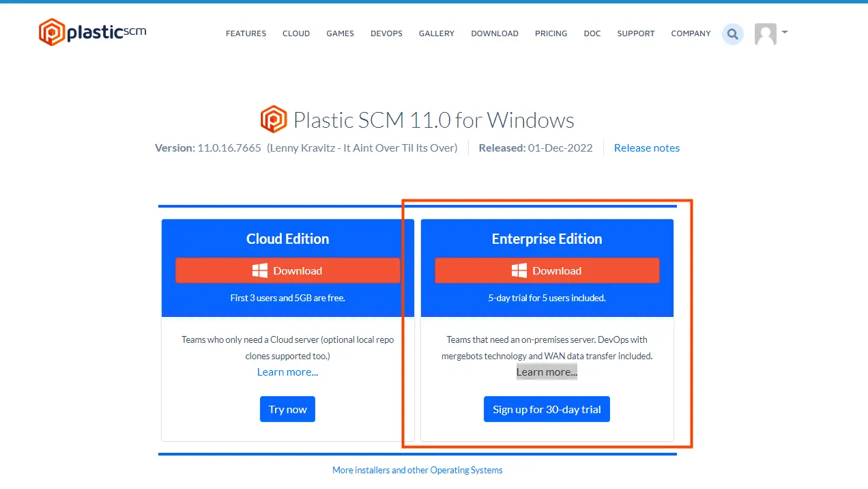Download the Enterprise Edition for Windows

(x=547, y=270)
